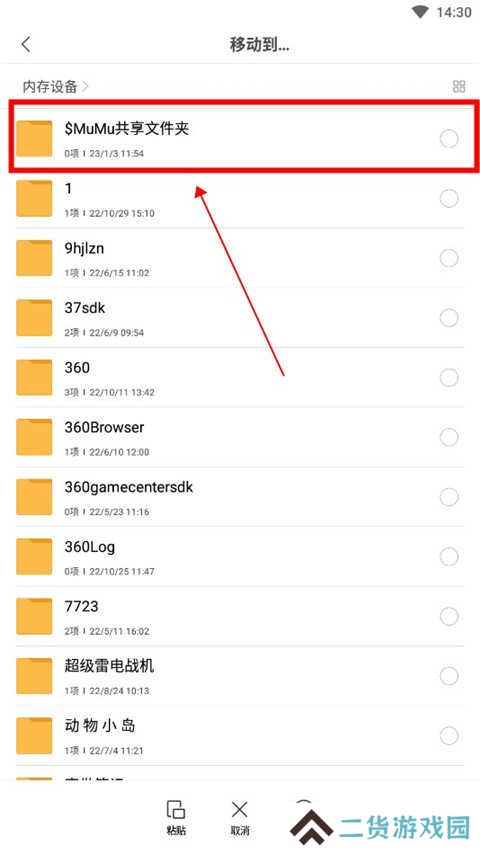The image size is (480, 853).
Task: Select radio button for 360Log folder
Action: (449, 557)
